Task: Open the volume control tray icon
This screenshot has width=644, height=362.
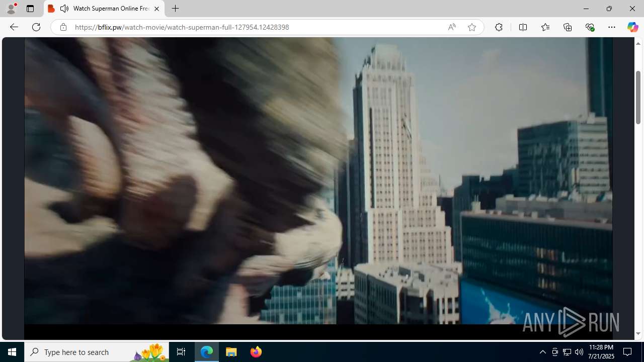Action: click(x=579, y=352)
